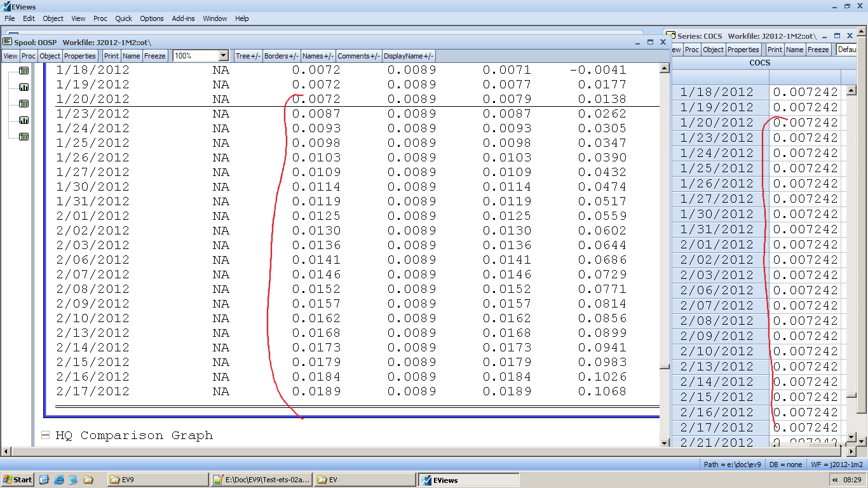Toggle Comments+/- in the spool toolbar
Viewport: 868px width, 488px height.
[359, 56]
